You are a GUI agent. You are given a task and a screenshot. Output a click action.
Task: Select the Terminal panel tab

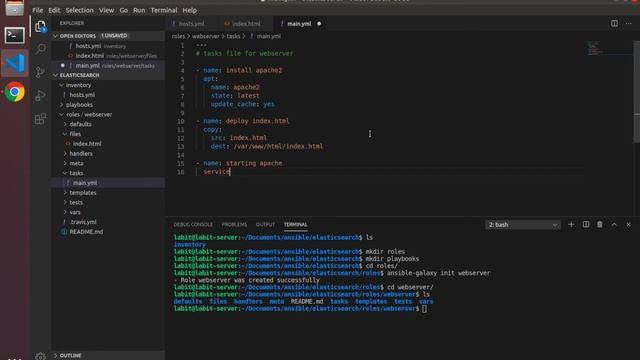296,224
